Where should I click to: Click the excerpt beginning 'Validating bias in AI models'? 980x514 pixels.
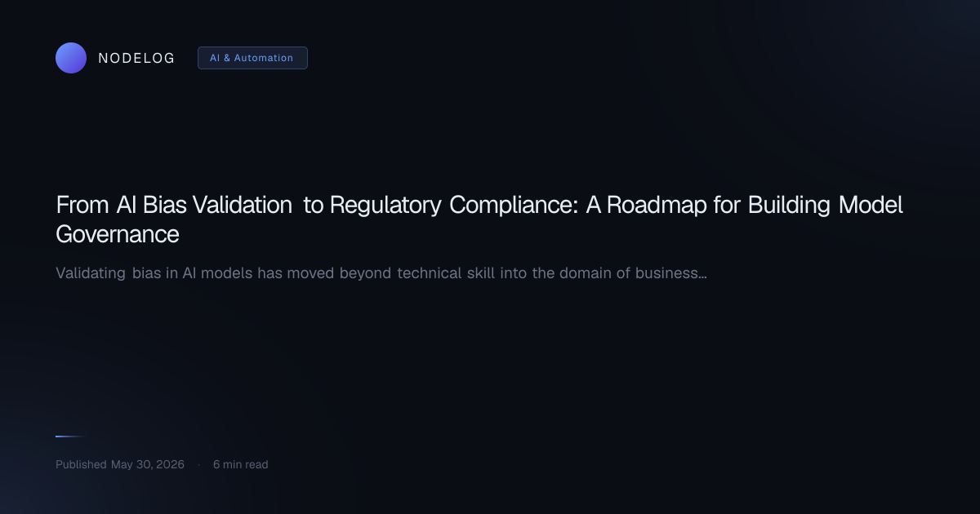pyautogui.click(x=381, y=273)
